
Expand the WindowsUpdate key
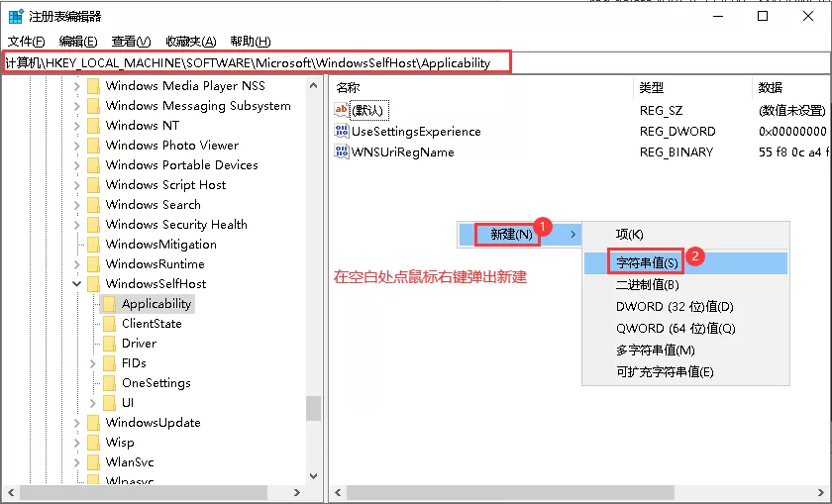point(77,423)
